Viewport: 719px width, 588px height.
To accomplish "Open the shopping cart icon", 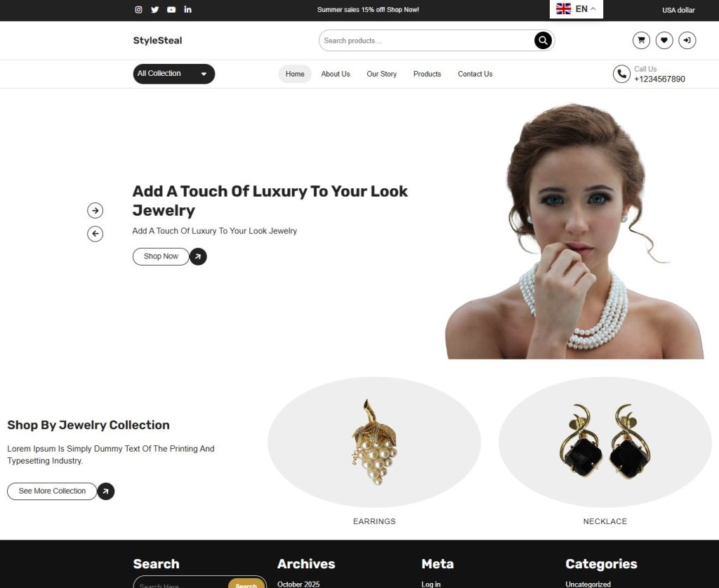I will (x=641, y=40).
